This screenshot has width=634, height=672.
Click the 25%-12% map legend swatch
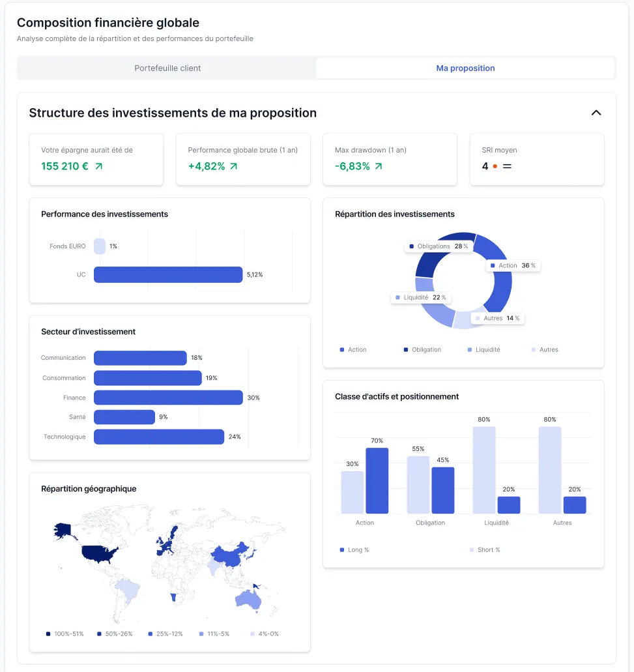tap(150, 634)
